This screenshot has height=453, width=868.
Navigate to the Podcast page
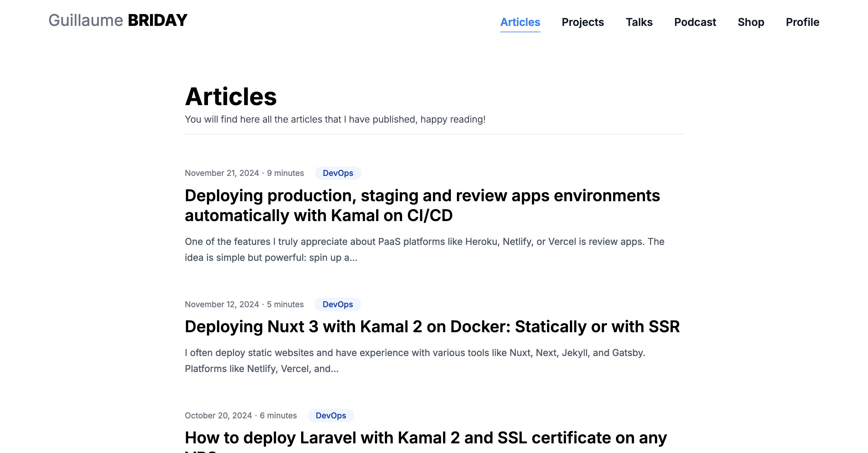(695, 22)
